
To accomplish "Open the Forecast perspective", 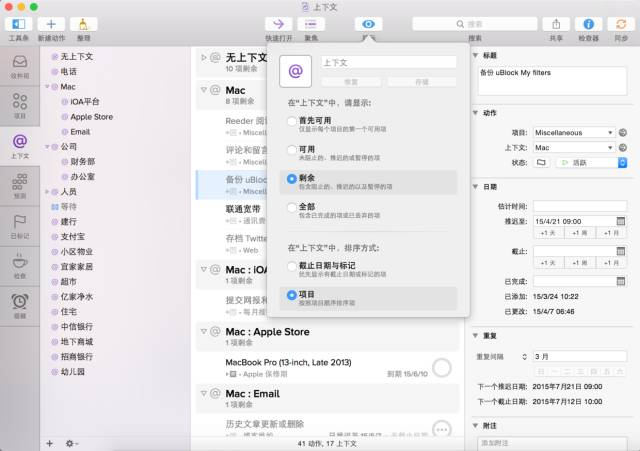I will [20, 186].
